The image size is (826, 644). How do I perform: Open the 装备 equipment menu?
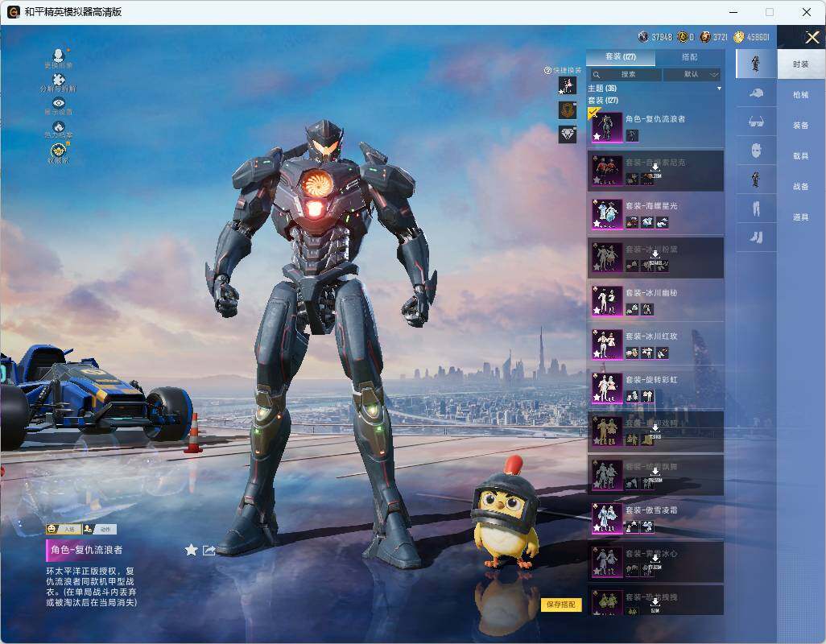click(801, 126)
